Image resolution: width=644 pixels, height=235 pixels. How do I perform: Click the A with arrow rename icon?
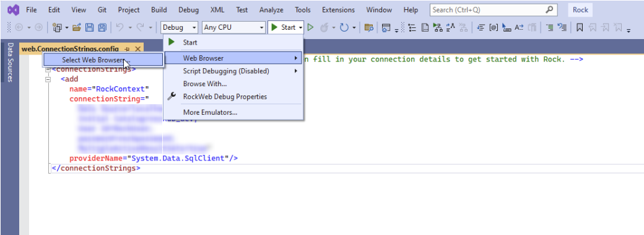519,27
